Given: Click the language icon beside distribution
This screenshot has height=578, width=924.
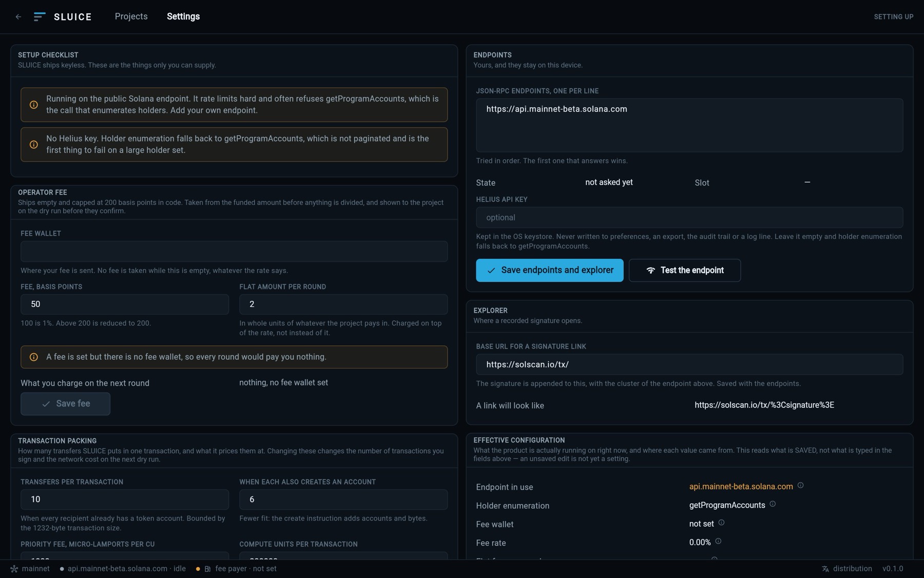Looking at the screenshot, I should 825,569.
